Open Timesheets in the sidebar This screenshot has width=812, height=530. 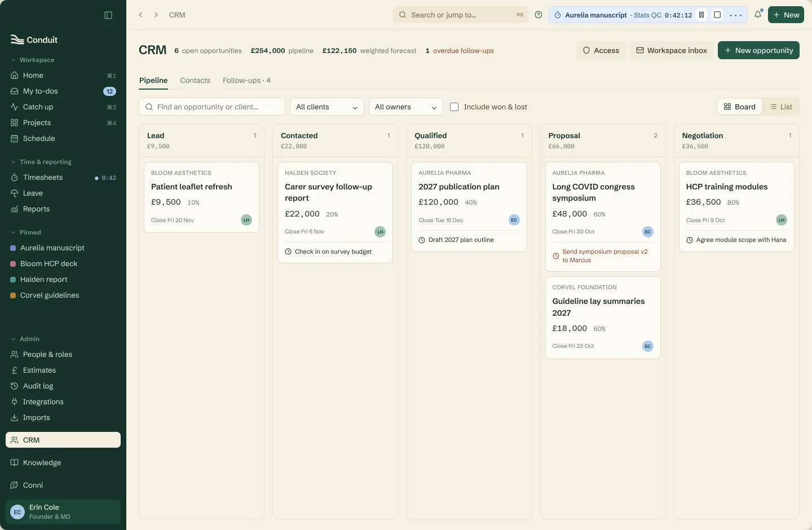(x=63, y=178)
